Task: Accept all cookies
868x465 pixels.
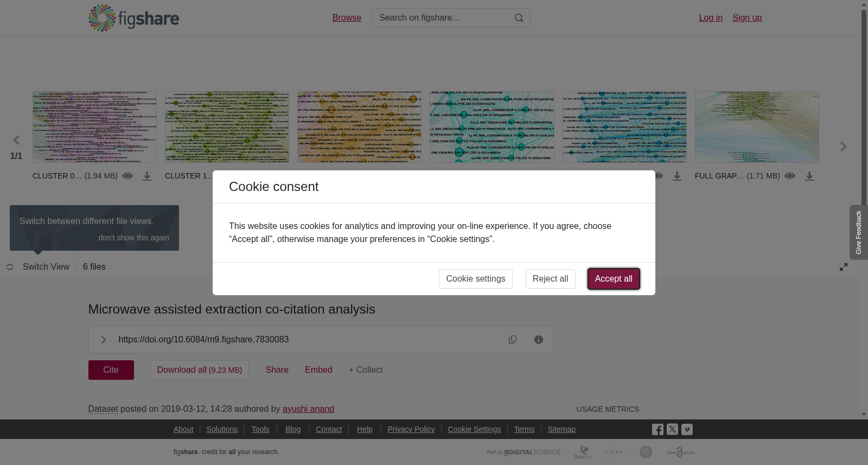Action: 614,279
